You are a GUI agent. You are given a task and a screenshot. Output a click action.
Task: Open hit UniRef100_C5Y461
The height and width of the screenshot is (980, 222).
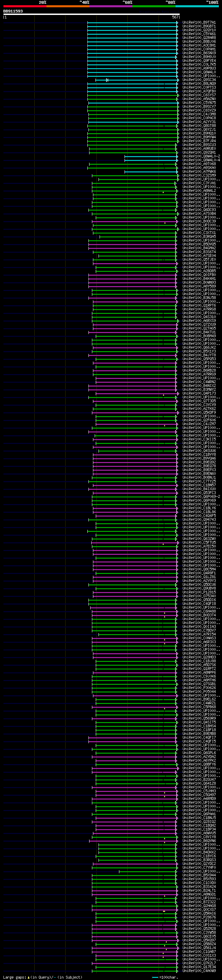point(199,34)
